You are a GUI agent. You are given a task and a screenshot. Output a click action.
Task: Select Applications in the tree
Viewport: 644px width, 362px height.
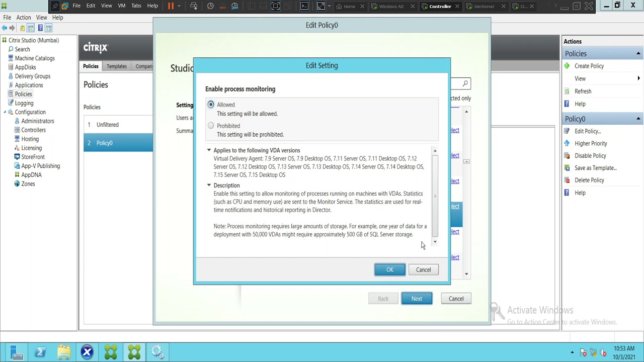coord(29,85)
